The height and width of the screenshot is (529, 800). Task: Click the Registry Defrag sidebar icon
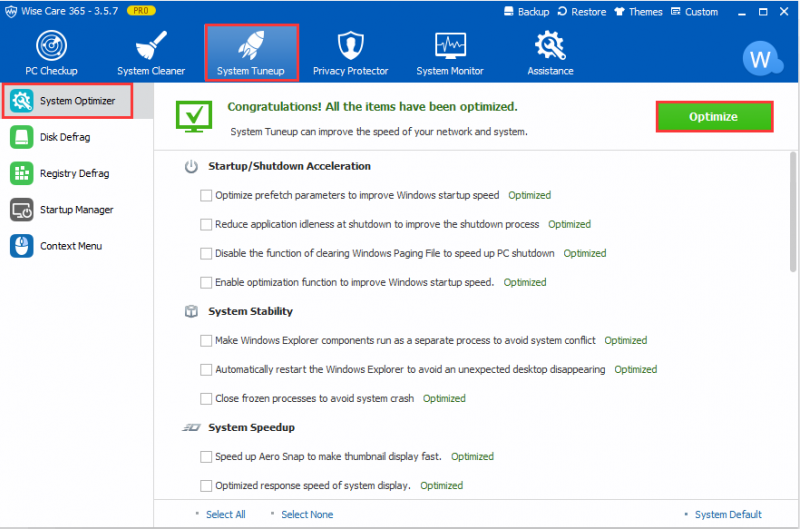tap(21, 173)
